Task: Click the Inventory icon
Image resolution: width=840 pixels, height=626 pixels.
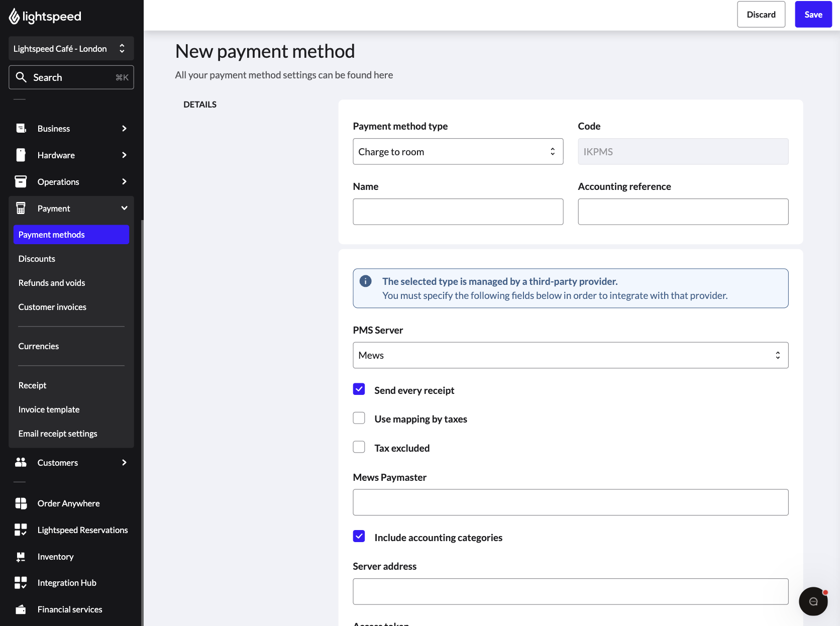Action: click(x=21, y=556)
